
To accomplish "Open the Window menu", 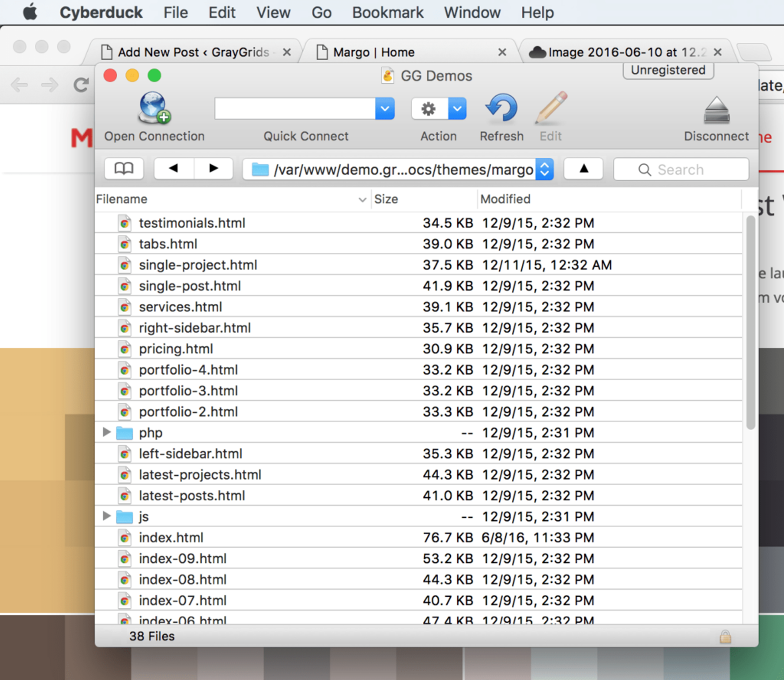I will pyautogui.click(x=472, y=12).
